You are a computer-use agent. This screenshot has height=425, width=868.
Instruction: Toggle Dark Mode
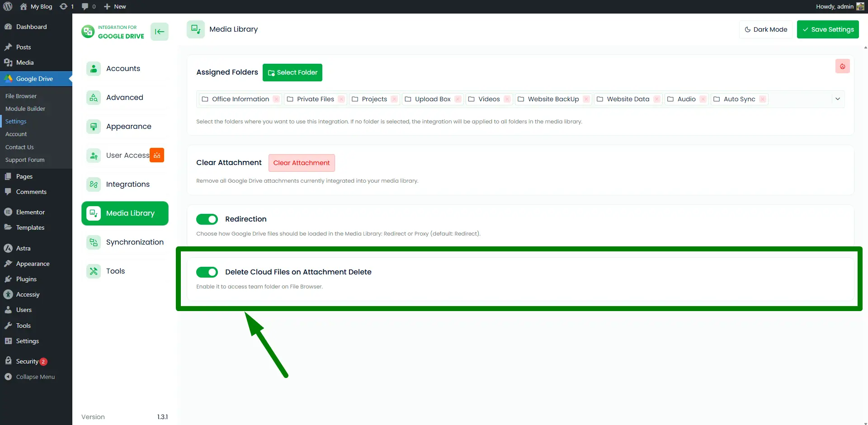click(x=765, y=29)
